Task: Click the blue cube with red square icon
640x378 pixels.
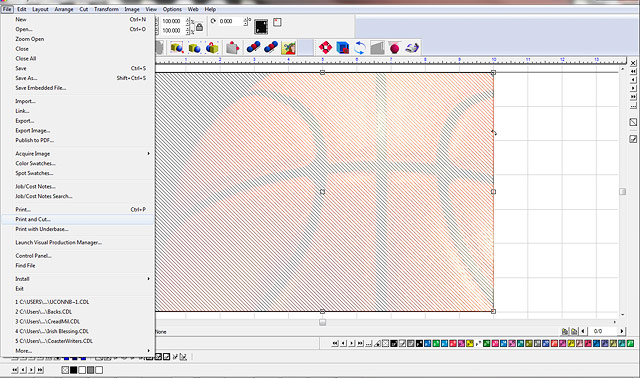Action: 342,48
